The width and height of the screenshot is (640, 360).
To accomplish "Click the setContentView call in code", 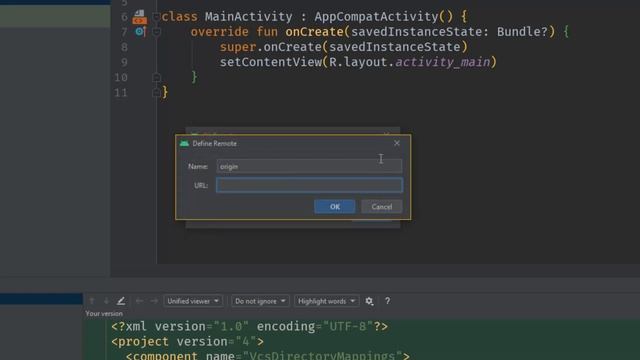I will 271,62.
